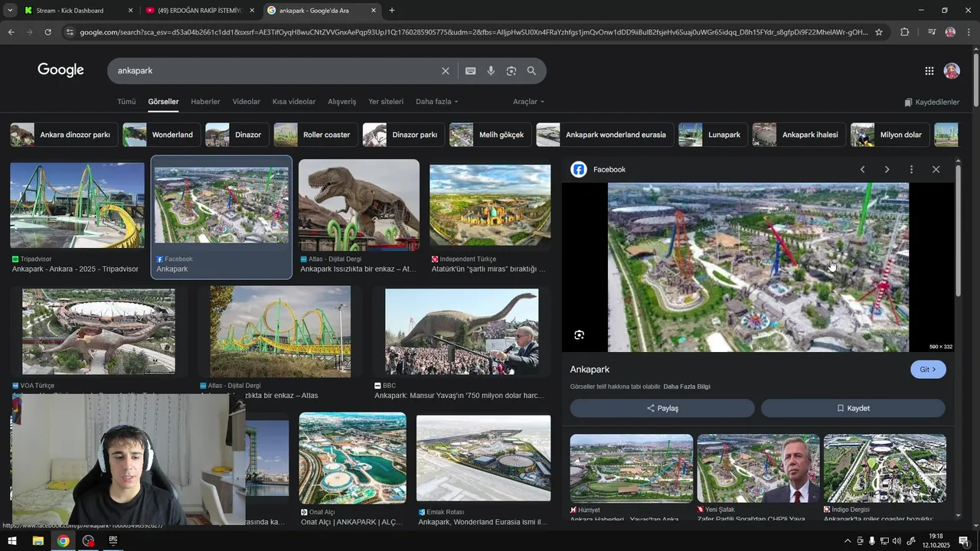Open Chrome media controls

tap(931, 32)
